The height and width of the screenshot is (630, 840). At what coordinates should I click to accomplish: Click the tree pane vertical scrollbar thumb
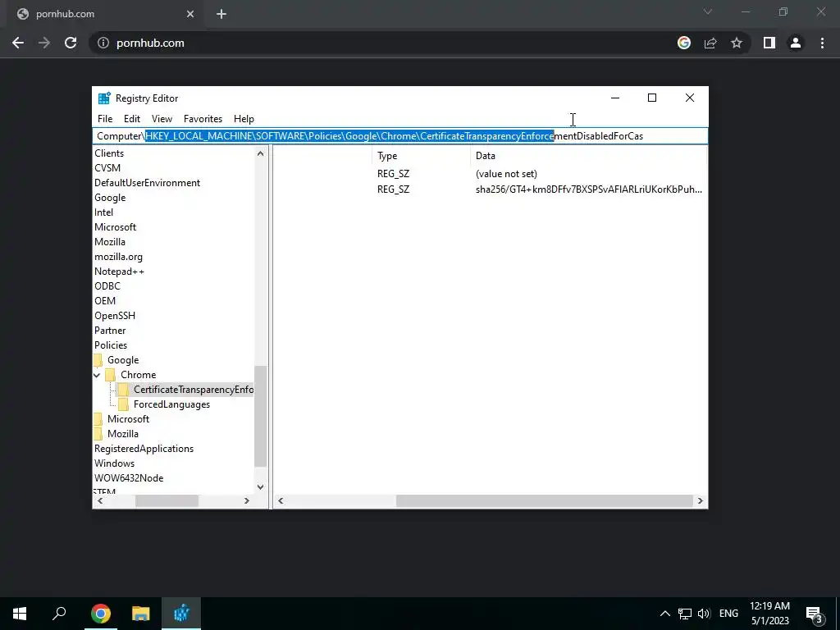point(260,417)
